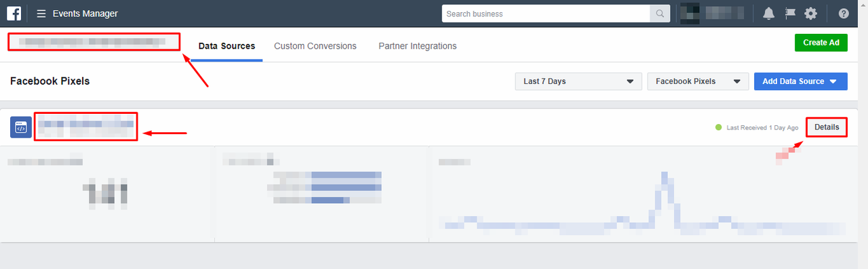Open the notifications bell

click(768, 14)
